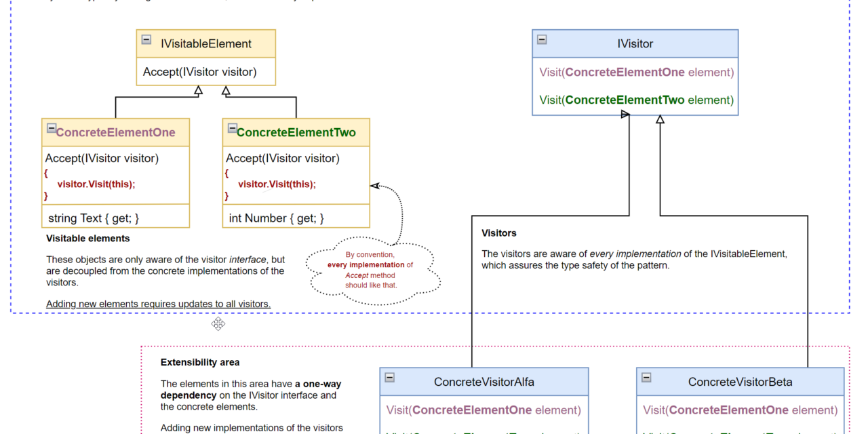Click underlined 'Adding new elements requires updates' text
The width and height of the screenshot is (868, 434).
158,304
